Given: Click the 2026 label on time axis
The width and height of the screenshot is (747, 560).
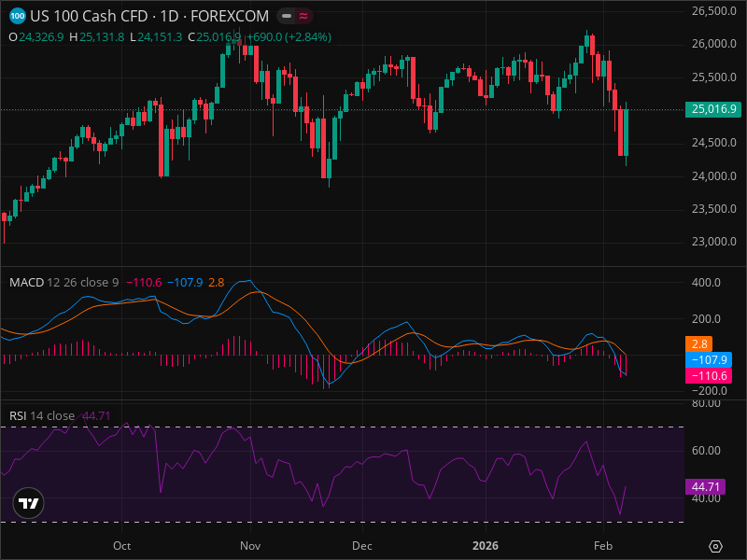Looking at the screenshot, I should pos(485,546).
